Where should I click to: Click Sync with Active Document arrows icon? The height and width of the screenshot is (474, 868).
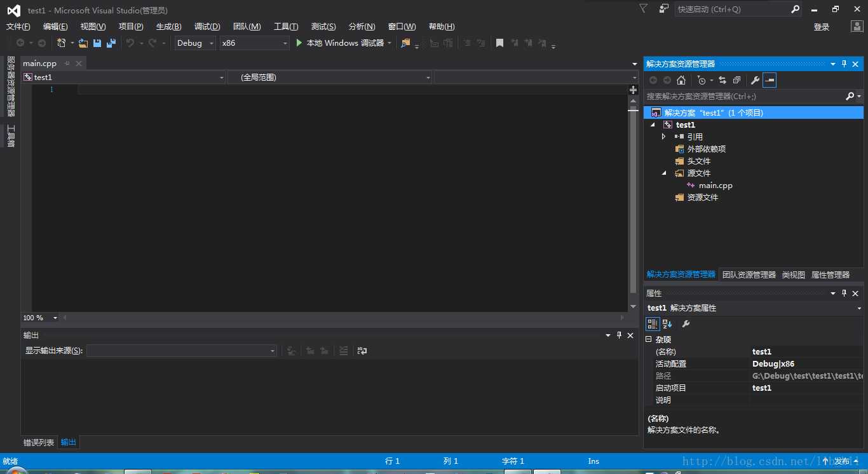pyautogui.click(x=722, y=80)
